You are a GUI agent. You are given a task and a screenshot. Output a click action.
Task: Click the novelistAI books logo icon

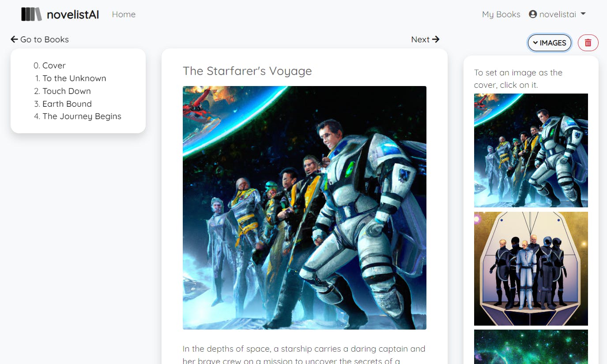tap(31, 14)
